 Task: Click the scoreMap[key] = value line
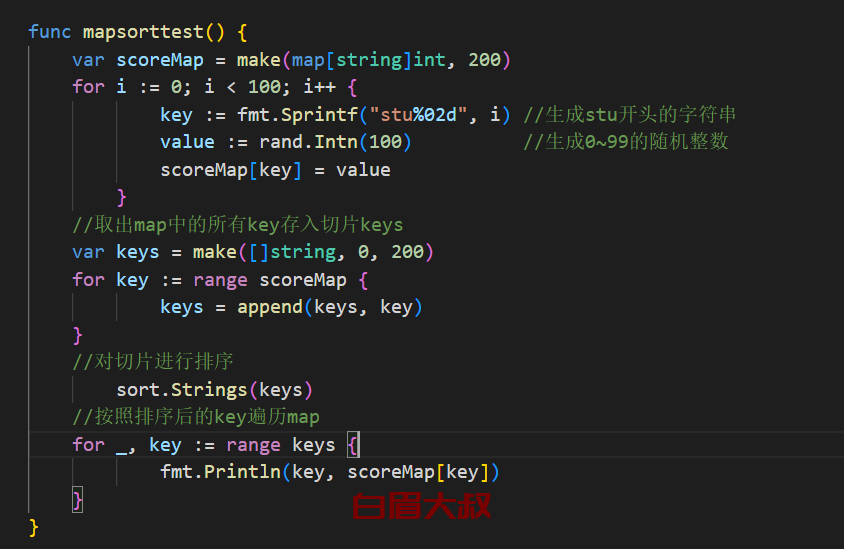point(275,170)
